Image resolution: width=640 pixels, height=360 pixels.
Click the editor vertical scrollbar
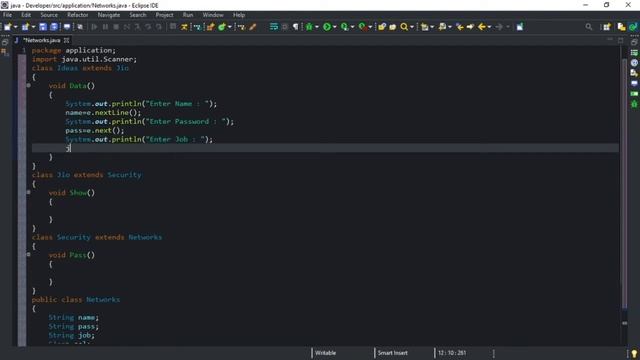(x=624, y=184)
